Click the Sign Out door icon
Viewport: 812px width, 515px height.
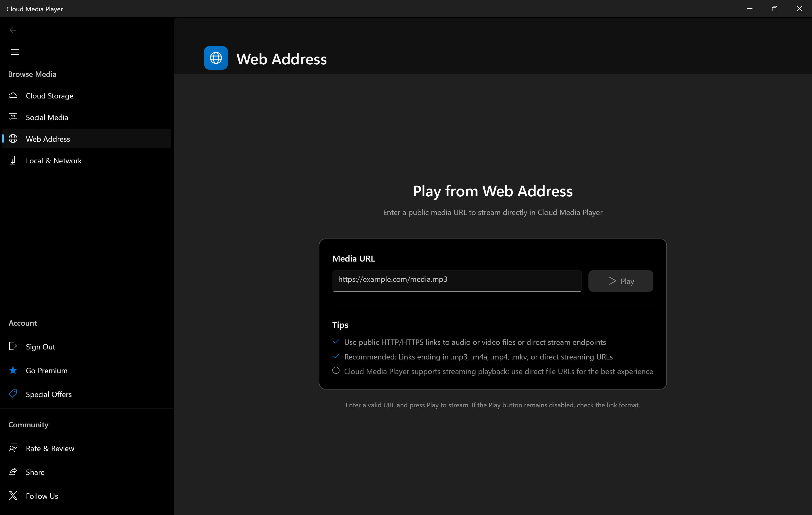click(13, 346)
